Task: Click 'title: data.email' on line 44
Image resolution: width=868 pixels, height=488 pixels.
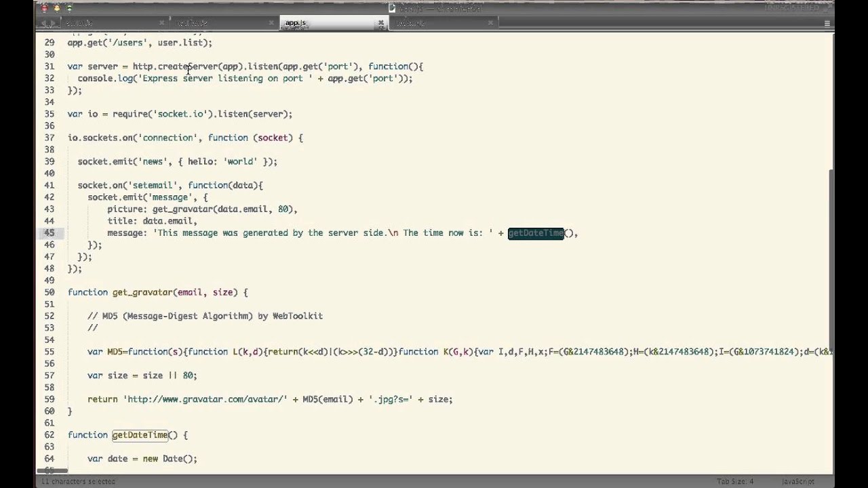Action: [x=152, y=221]
